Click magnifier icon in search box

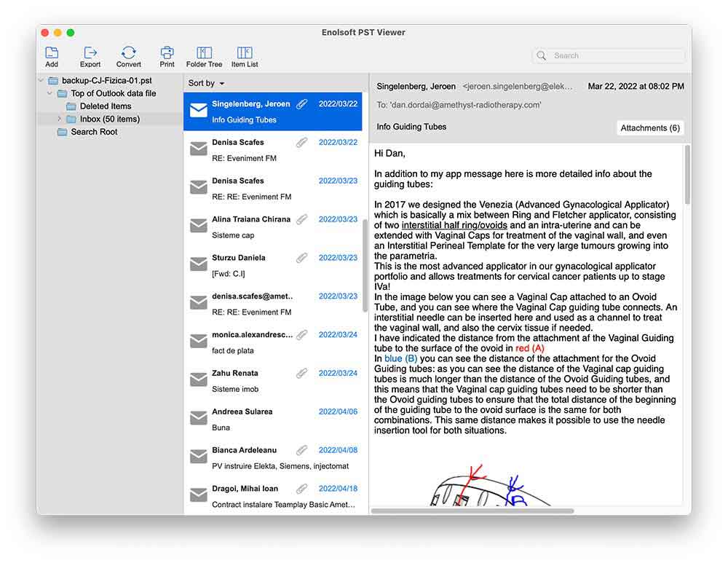(542, 55)
